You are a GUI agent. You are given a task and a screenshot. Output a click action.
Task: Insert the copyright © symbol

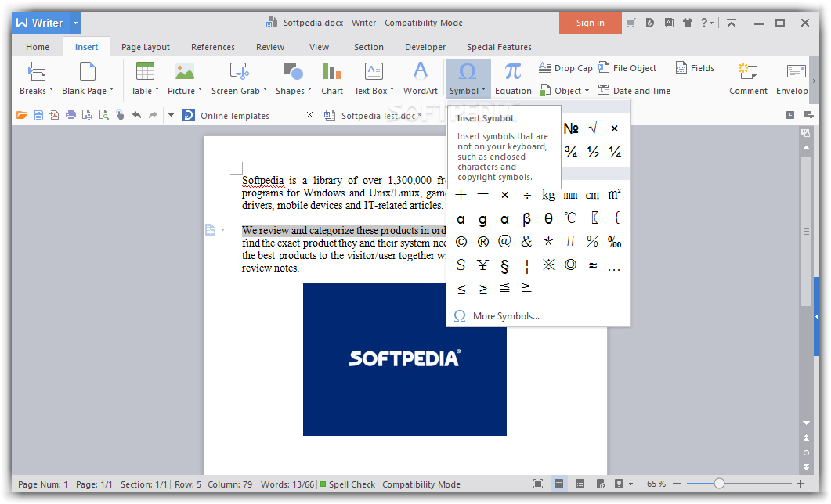pos(461,242)
